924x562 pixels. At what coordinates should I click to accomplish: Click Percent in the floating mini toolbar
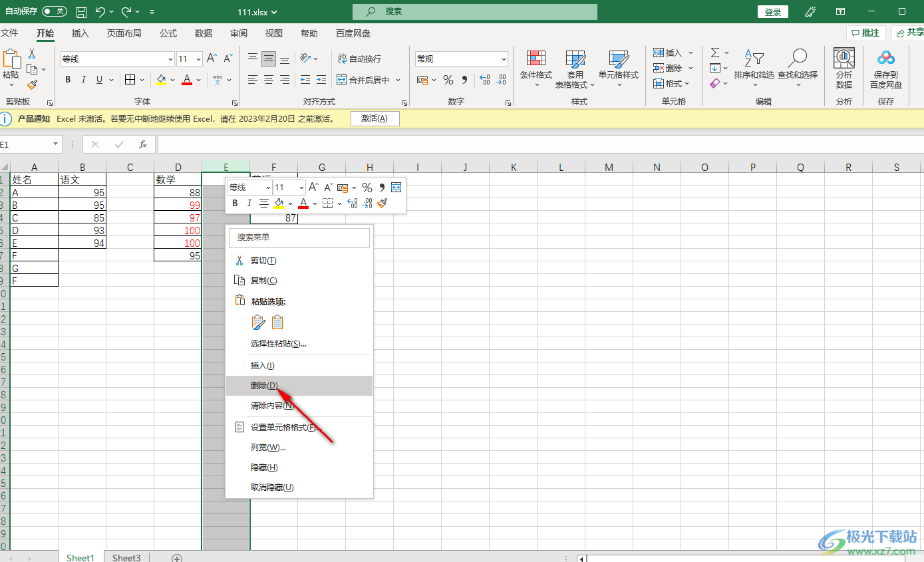click(x=367, y=188)
